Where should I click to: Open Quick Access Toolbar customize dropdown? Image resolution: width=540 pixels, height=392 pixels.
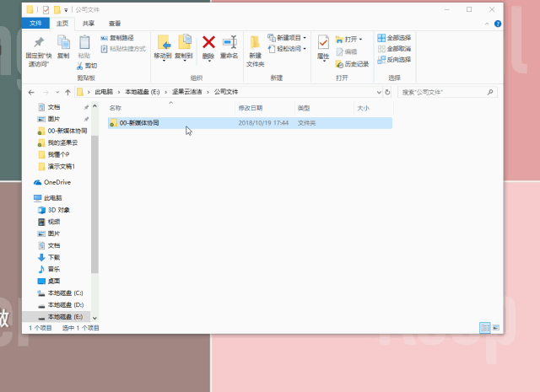tap(66, 10)
